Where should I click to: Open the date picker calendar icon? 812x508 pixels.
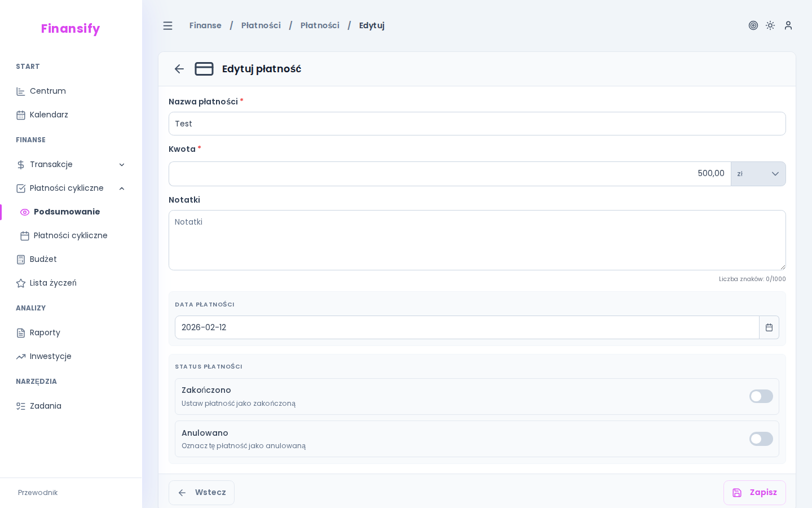[769, 327]
